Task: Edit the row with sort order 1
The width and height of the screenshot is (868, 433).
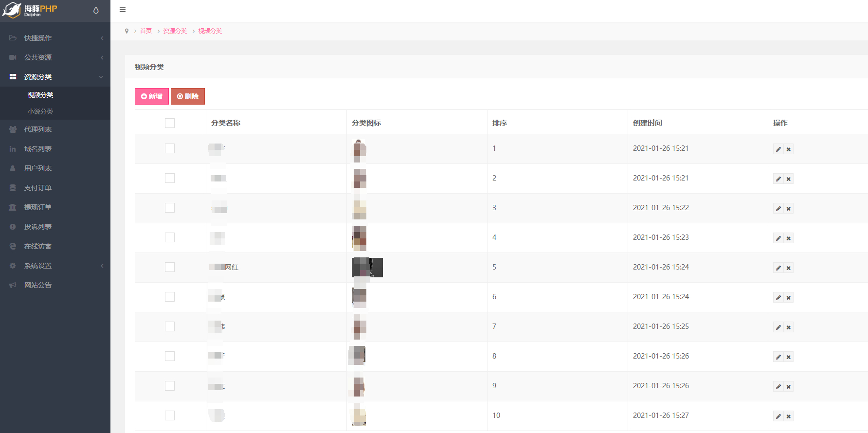Action: click(x=778, y=149)
